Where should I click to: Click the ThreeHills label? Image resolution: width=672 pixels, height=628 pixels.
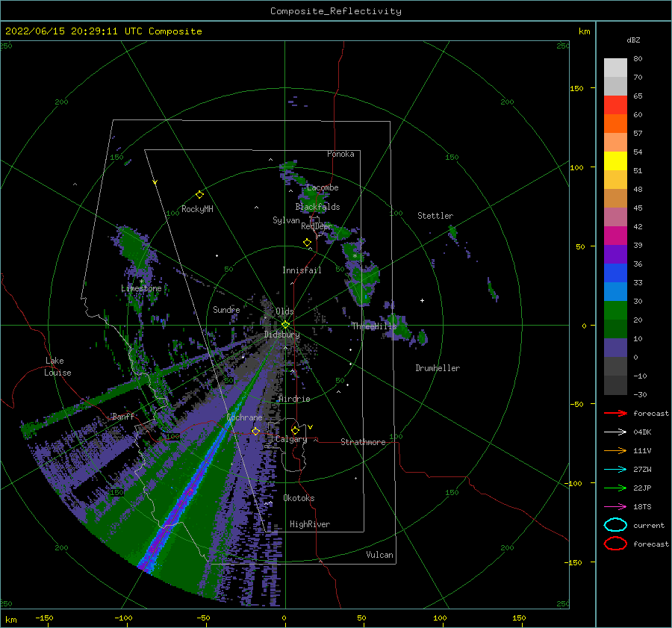pyautogui.click(x=375, y=326)
